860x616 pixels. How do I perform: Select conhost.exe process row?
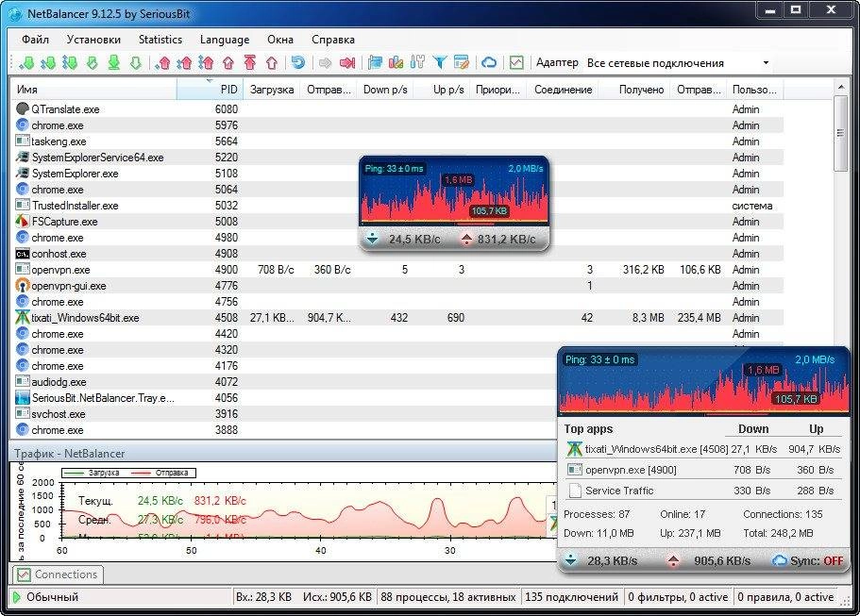pos(397,253)
